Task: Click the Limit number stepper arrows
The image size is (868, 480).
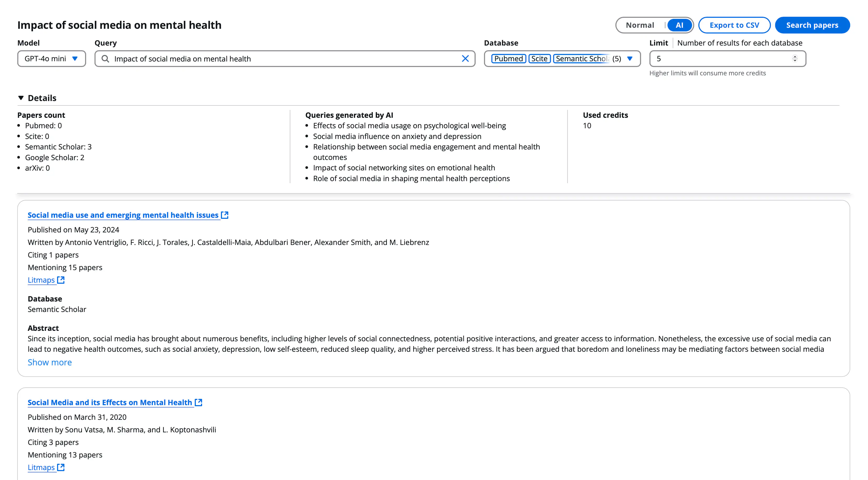Action: point(794,59)
